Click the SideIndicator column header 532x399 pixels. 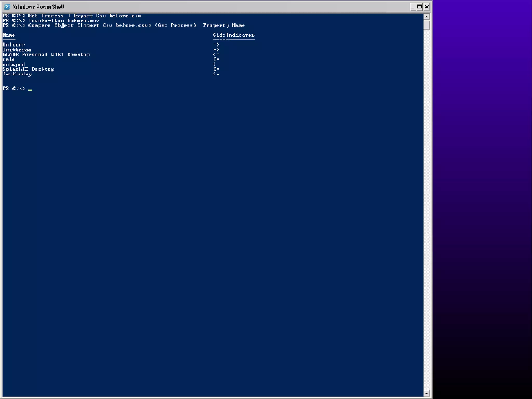(234, 35)
